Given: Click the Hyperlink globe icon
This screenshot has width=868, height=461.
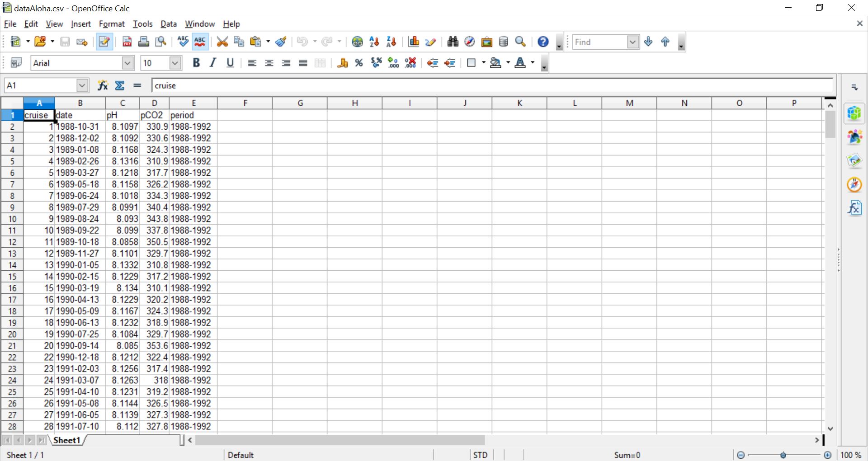Looking at the screenshot, I should click(357, 42).
